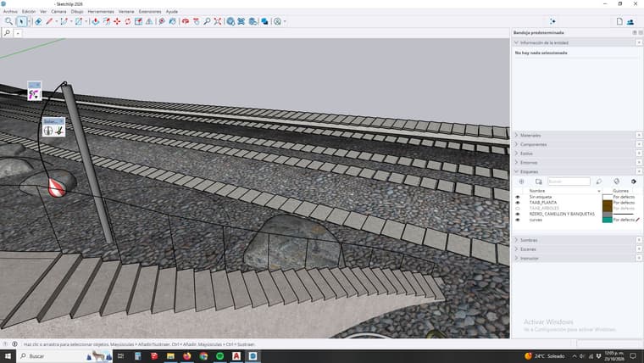Open the Windows Start button
The image size is (644, 363).
click(x=8, y=356)
